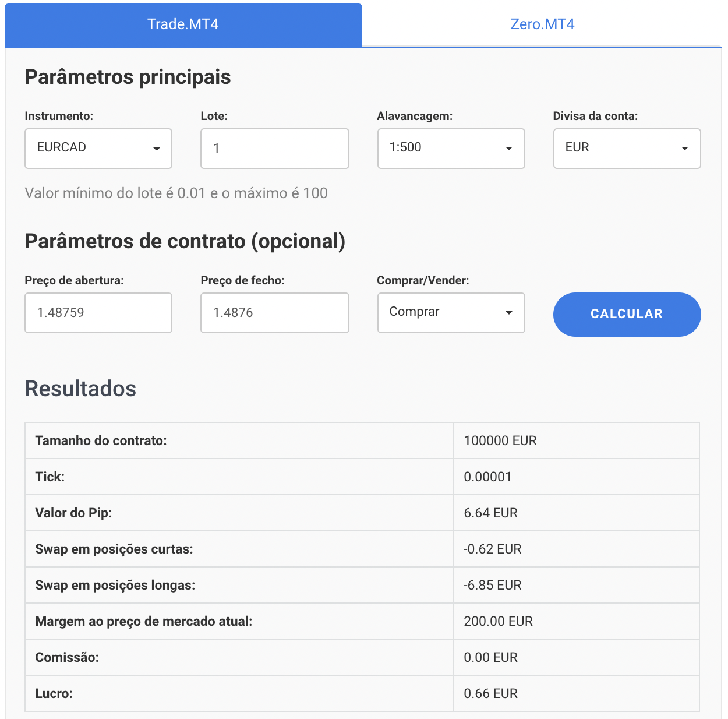
Task: Click the CALCULAR button
Action: (627, 314)
